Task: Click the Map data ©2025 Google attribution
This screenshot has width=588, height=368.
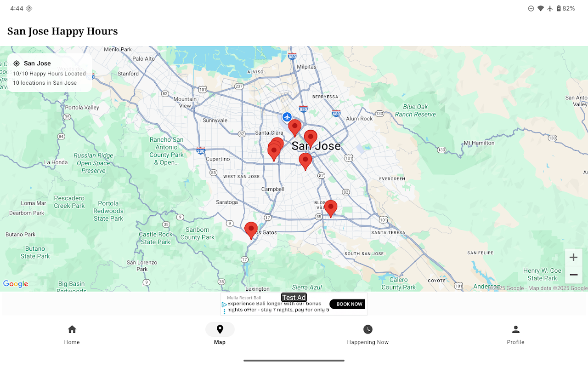Action: click(557, 288)
